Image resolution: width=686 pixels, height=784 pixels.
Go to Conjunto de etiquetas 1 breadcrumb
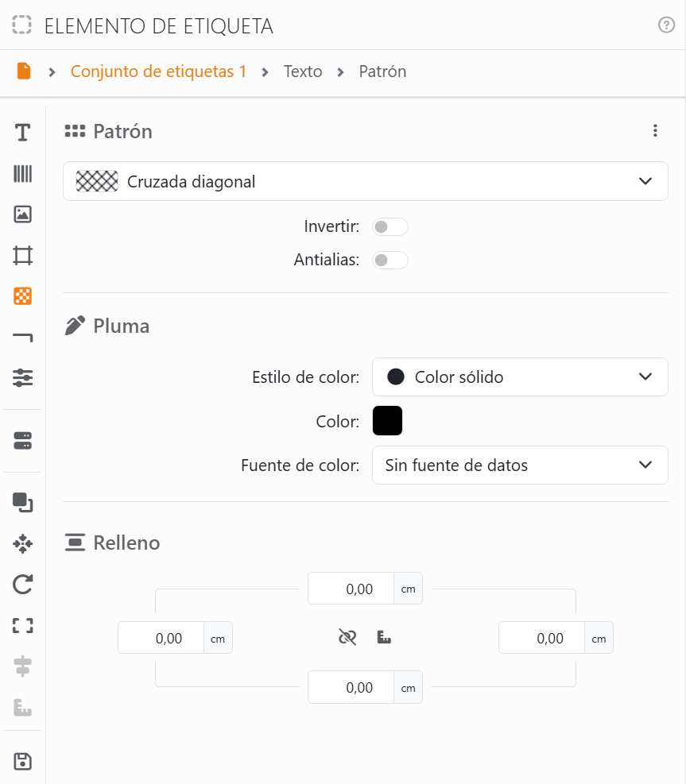[x=158, y=71]
